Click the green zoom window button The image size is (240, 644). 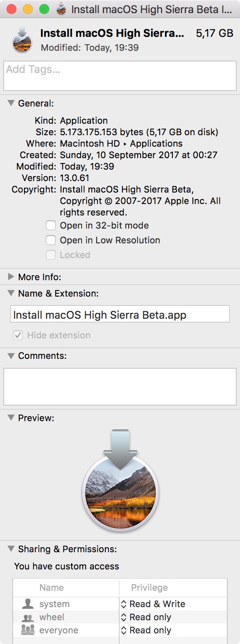click(44, 9)
